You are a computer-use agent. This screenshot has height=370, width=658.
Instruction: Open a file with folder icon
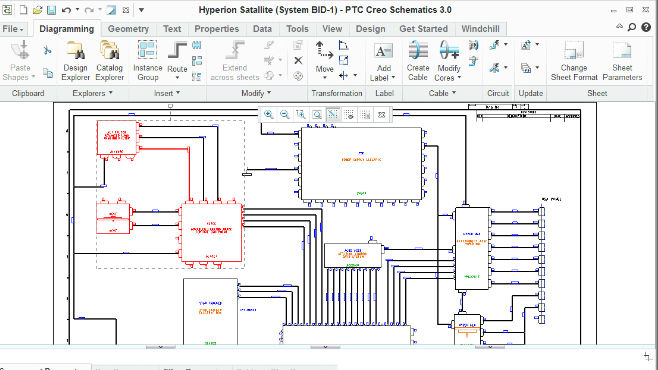click(37, 10)
